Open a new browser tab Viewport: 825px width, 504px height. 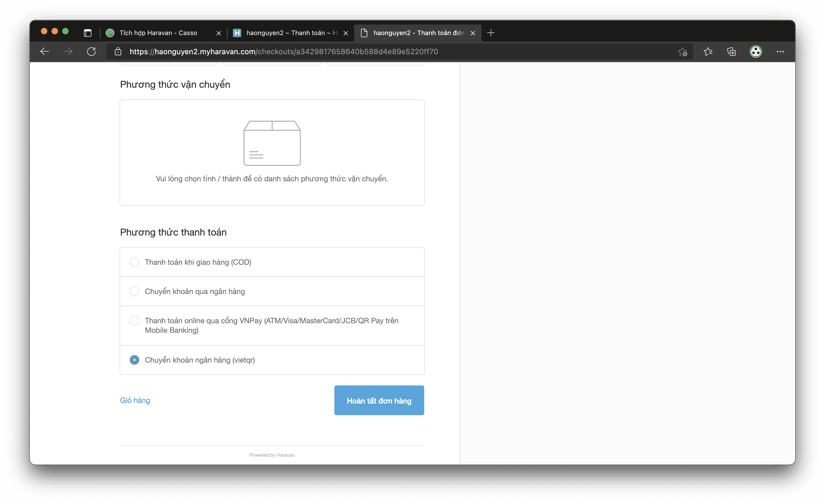pos(491,33)
